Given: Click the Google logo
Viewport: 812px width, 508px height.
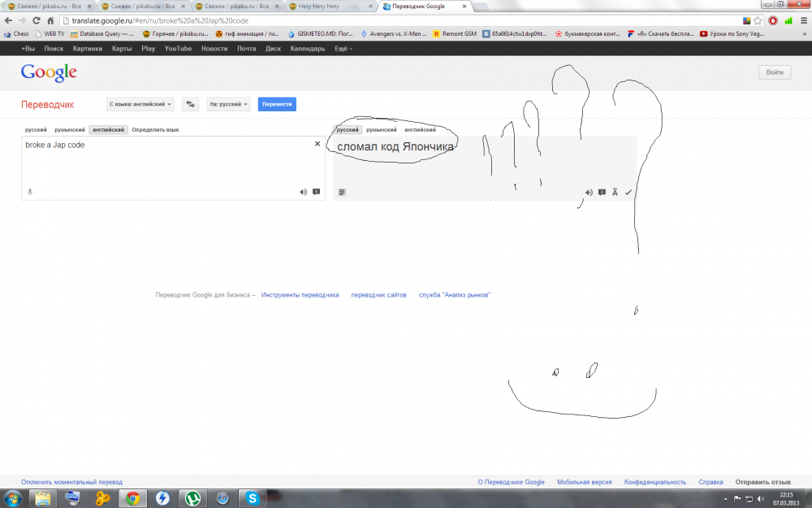Looking at the screenshot, I should click(49, 72).
